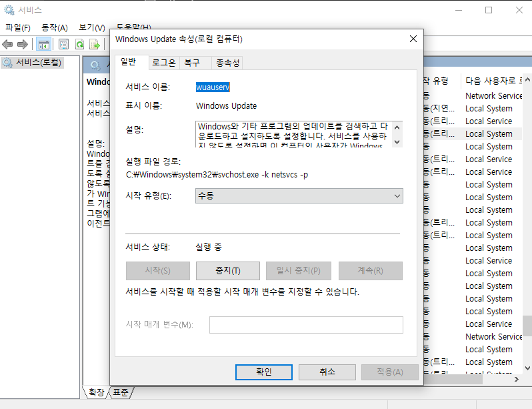This screenshot has height=409, width=532.
Task: Click the 중지(T) button
Action: click(x=228, y=271)
